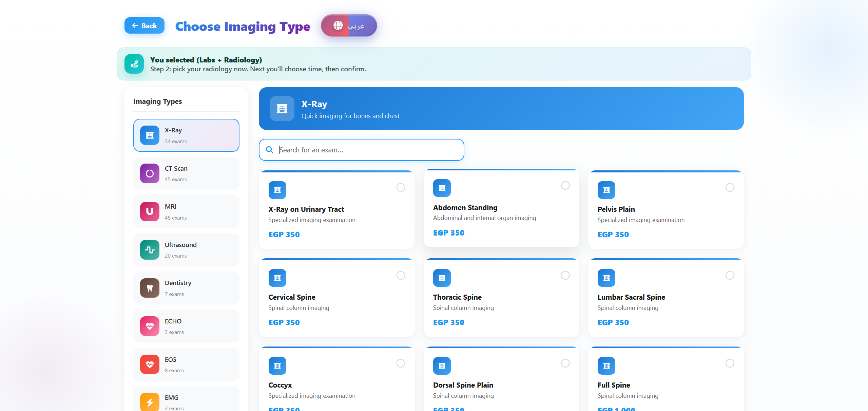The width and height of the screenshot is (868, 411).
Task: Click the X-Ray banner header icon
Action: click(282, 109)
